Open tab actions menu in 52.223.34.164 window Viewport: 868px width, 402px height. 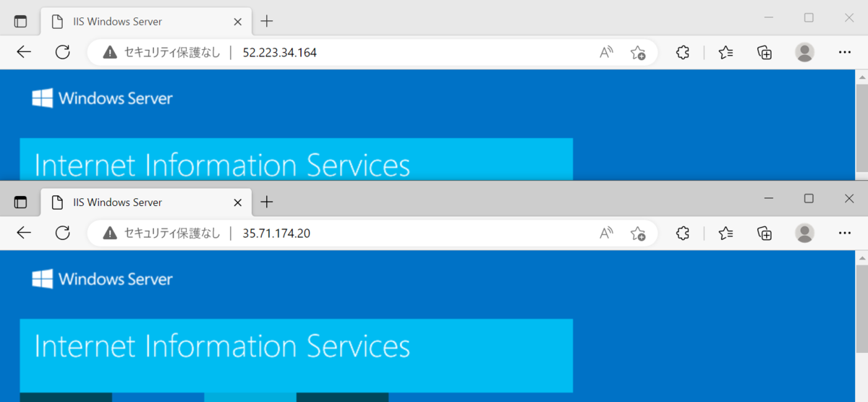(x=20, y=21)
